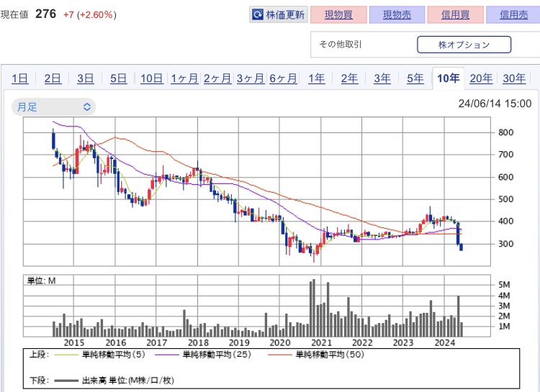This screenshot has width=540, height=392.
Task: Switch chart to 3ヶ月 range
Action: point(251,78)
